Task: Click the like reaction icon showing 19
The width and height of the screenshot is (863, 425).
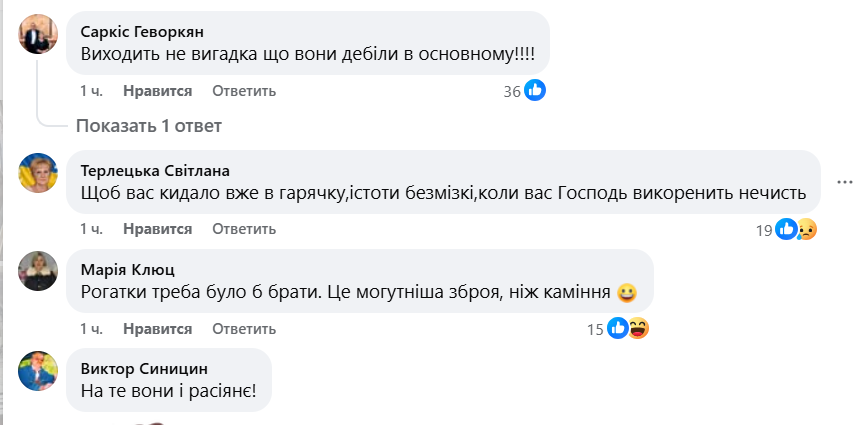Action: 787,229
